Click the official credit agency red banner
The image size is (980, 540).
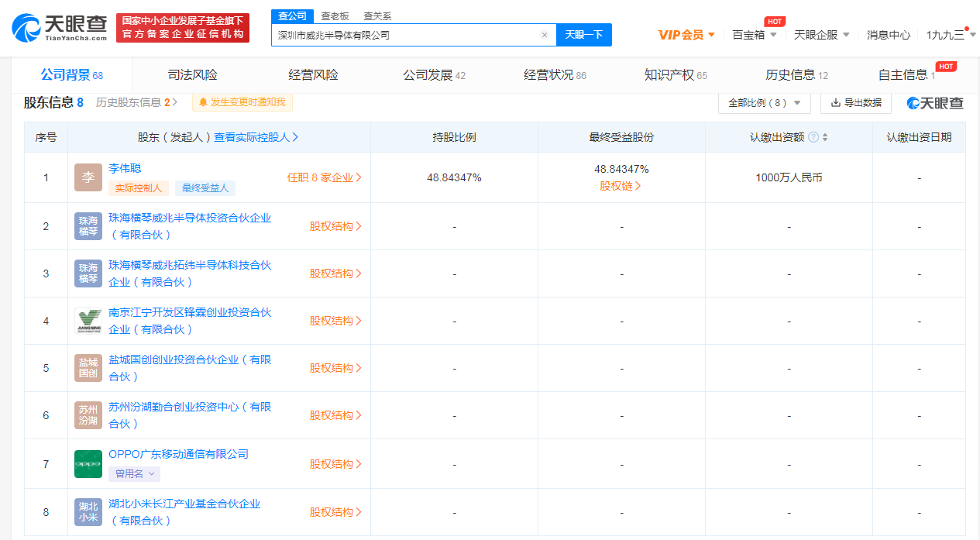click(x=183, y=28)
